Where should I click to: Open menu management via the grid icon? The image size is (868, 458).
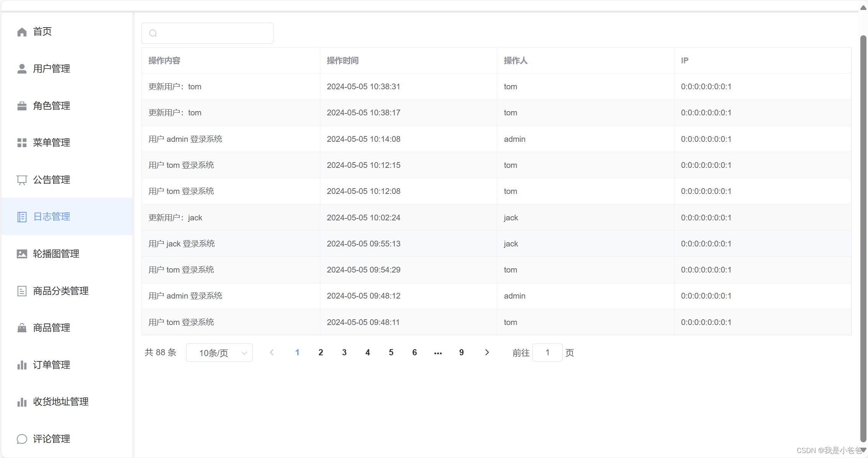22,143
